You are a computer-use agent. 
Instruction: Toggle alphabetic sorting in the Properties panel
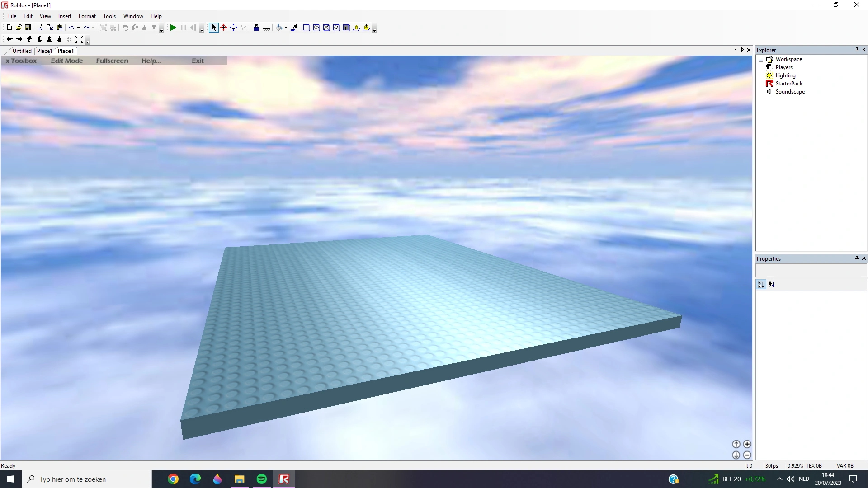coord(772,284)
